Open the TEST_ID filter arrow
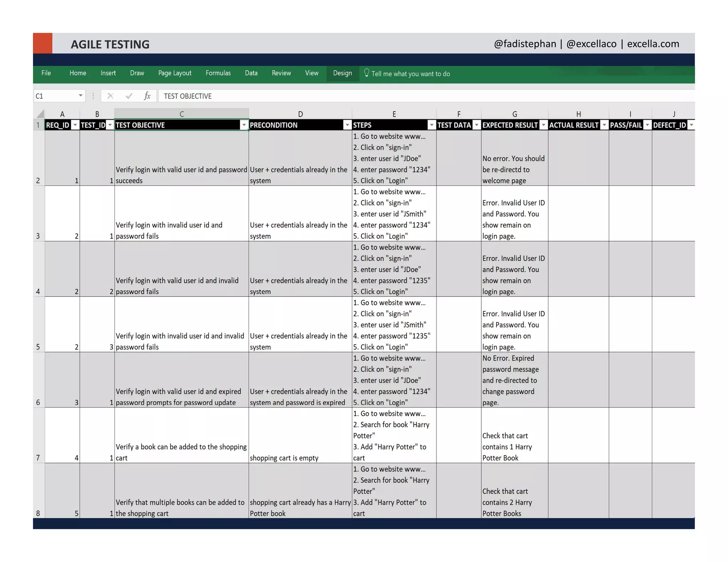Viewport: 728px width, 562px height. [110, 125]
